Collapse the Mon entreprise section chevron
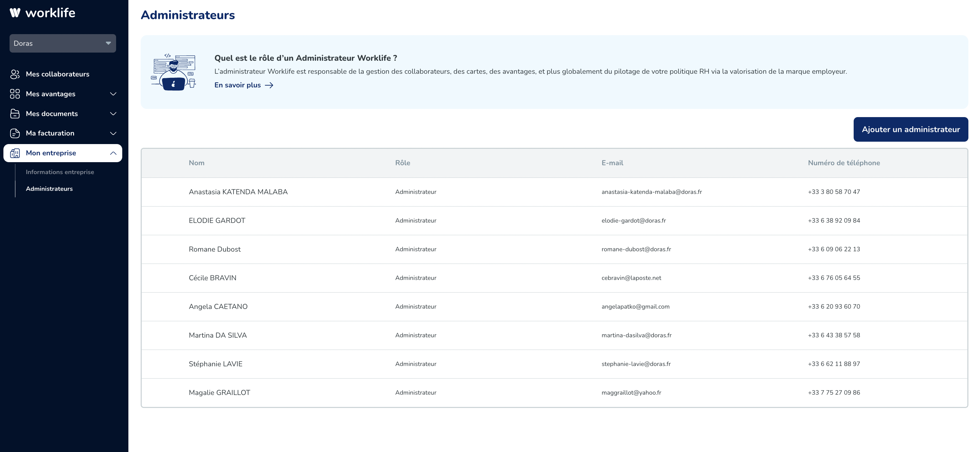The width and height of the screenshot is (980, 452). tap(113, 153)
